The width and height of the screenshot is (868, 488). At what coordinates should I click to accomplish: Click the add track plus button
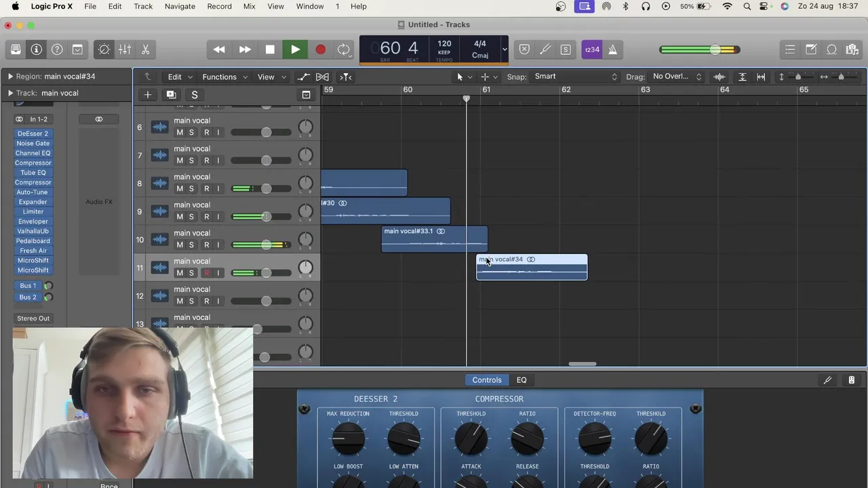pos(147,95)
